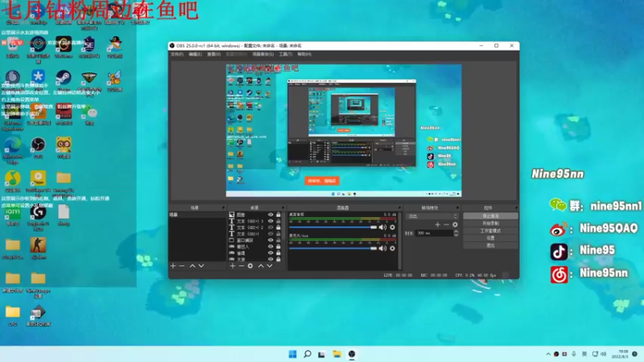644x362 pixels.
Task: Open mic/aux settings gear in mixer
Action: 392,249
